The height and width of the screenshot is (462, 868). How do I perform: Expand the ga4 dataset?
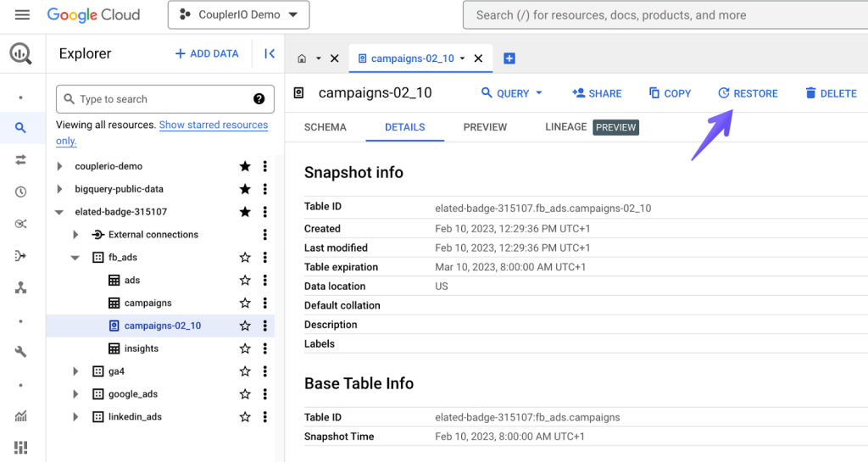coord(75,371)
